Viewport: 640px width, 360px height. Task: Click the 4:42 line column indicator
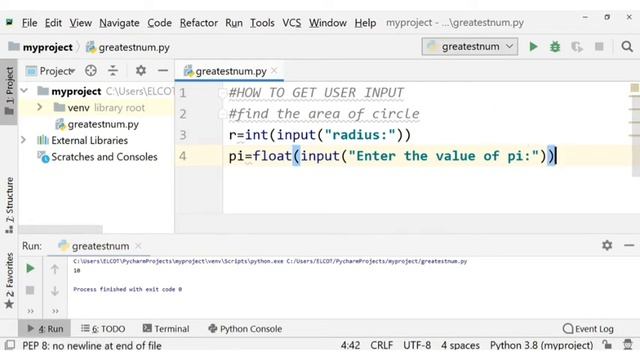coord(350,345)
